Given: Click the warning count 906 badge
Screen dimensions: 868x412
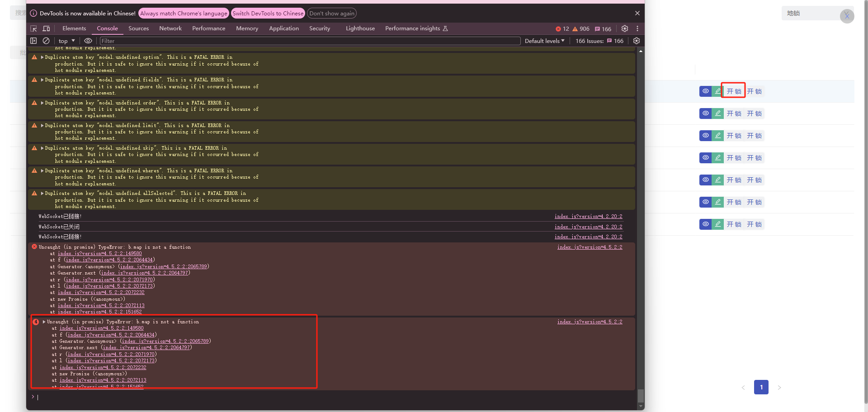Looking at the screenshot, I should (x=581, y=28).
